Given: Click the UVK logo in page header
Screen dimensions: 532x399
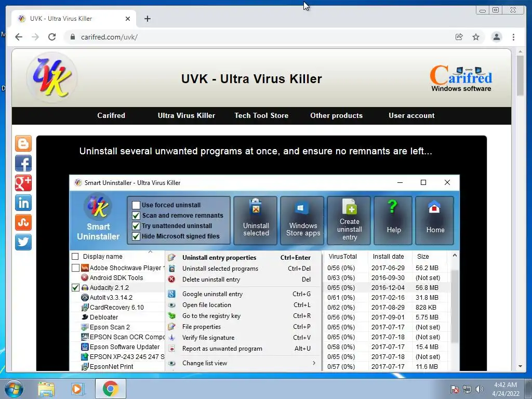Looking at the screenshot, I should click(51, 78).
